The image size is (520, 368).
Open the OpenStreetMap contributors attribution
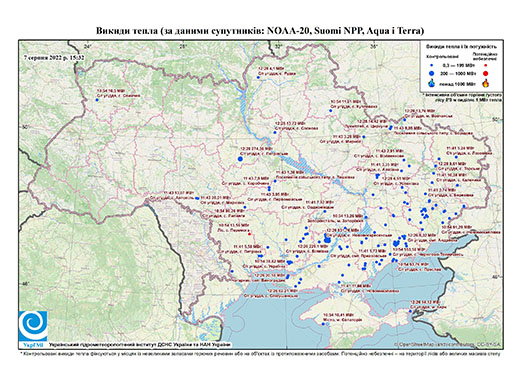448,345
